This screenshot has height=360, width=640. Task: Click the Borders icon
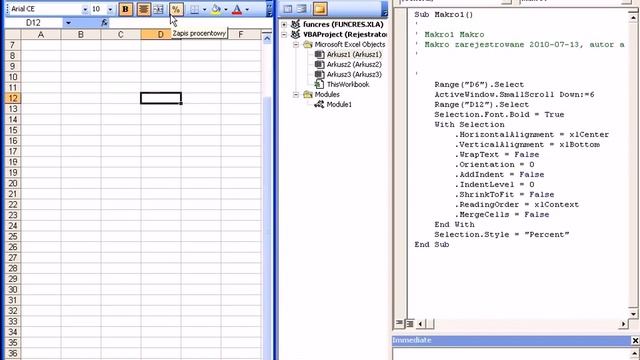(194, 9)
